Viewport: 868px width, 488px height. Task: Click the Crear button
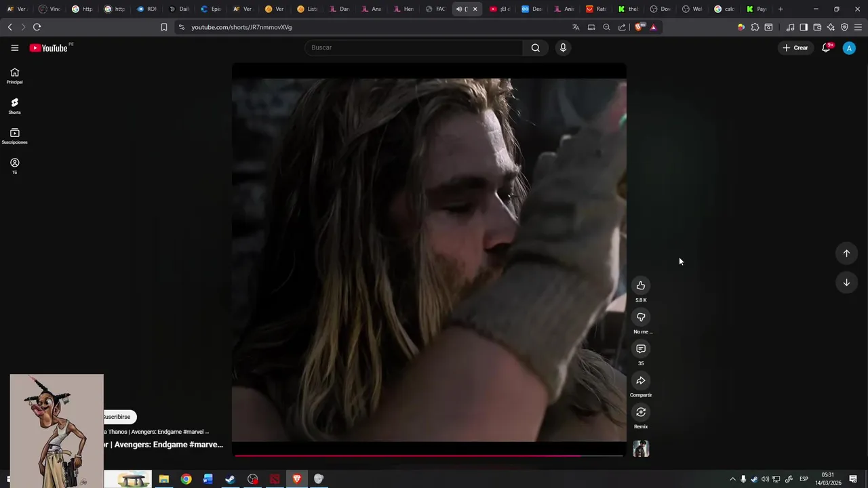coord(795,47)
